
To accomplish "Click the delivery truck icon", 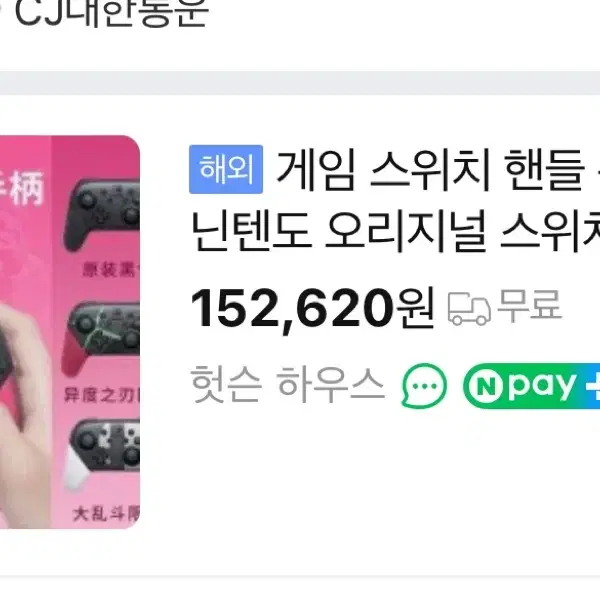I will [x=469, y=309].
